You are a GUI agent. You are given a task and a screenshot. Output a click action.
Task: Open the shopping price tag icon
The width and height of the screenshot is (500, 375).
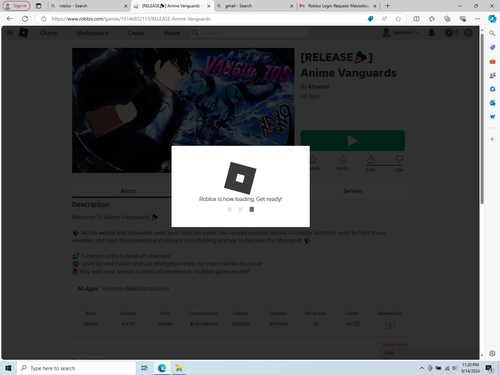[370, 19]
